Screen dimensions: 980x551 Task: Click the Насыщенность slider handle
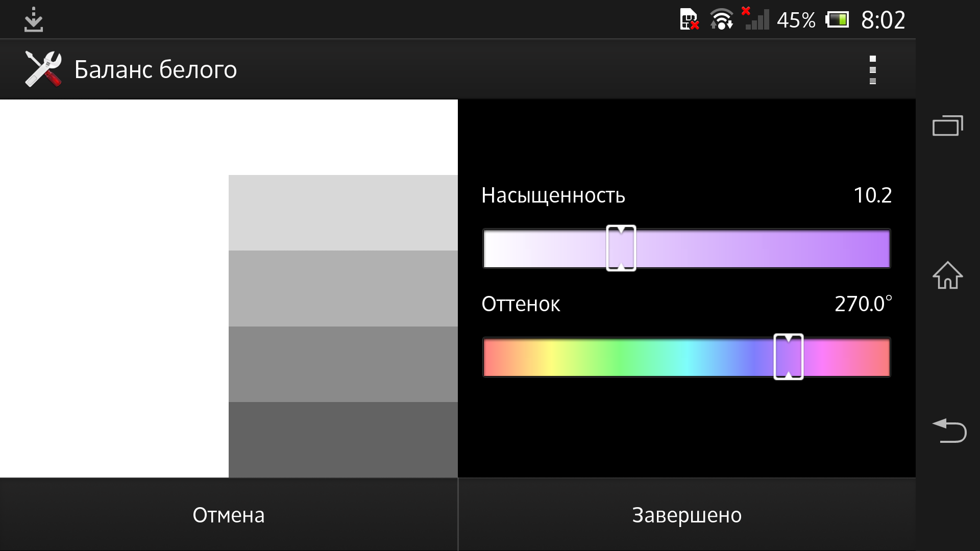click(x=621, y=248)
